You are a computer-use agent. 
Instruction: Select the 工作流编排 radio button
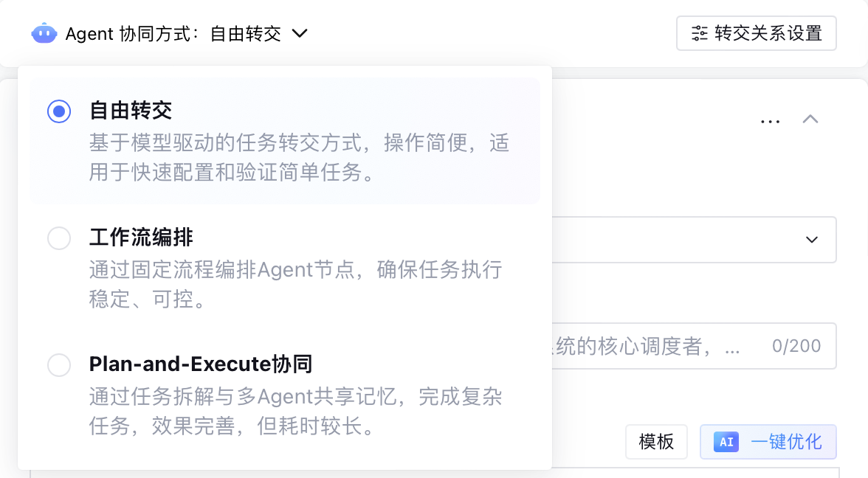pyautogui.click(x=59, y=238)
